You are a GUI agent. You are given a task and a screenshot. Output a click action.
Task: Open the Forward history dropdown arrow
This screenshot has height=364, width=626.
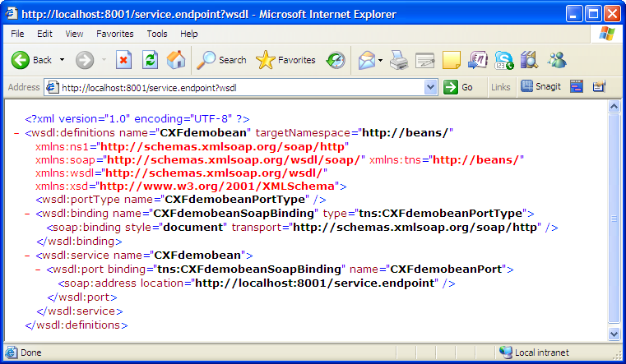(104, 60)
